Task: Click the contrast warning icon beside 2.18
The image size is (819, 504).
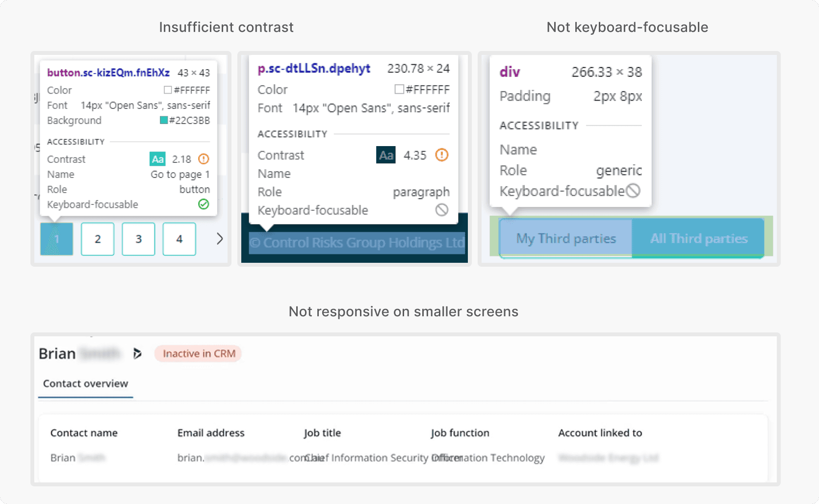Action: [204, 159]
